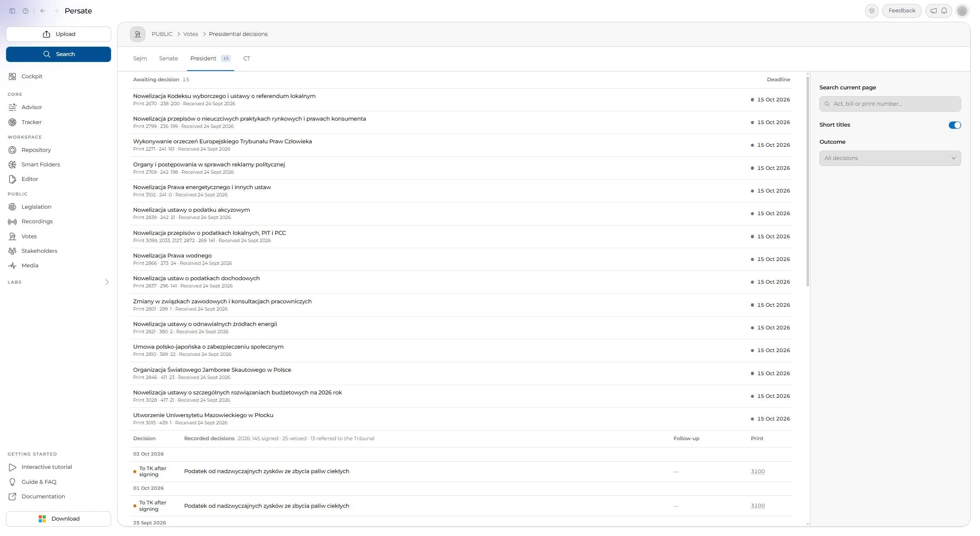This screenshot has height=536, width=980.
Task: Click the Download button
Action: point(59,519)
